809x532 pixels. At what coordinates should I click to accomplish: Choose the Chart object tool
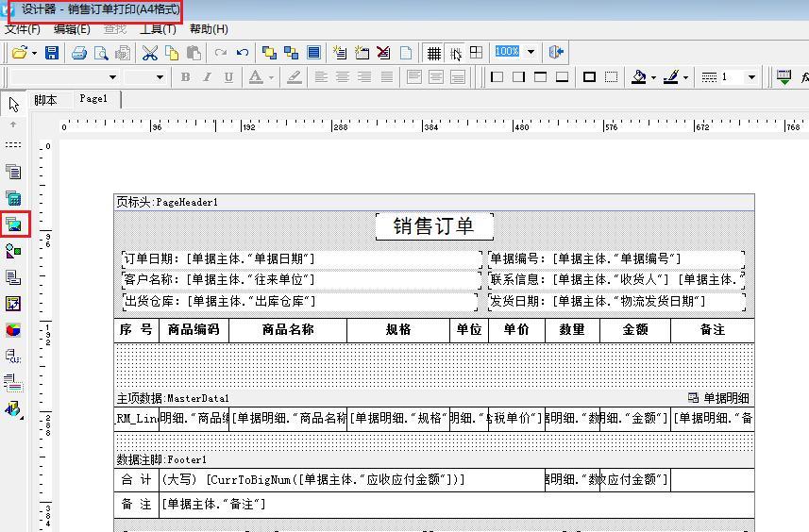(13, 330)
